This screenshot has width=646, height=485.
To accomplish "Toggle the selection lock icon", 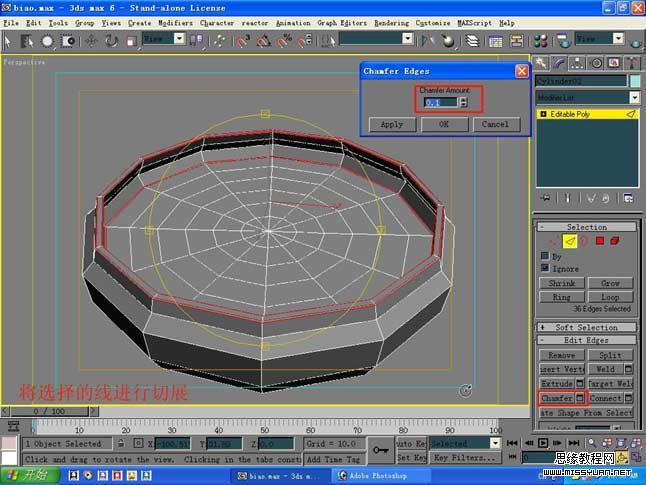I will [121, 443].
